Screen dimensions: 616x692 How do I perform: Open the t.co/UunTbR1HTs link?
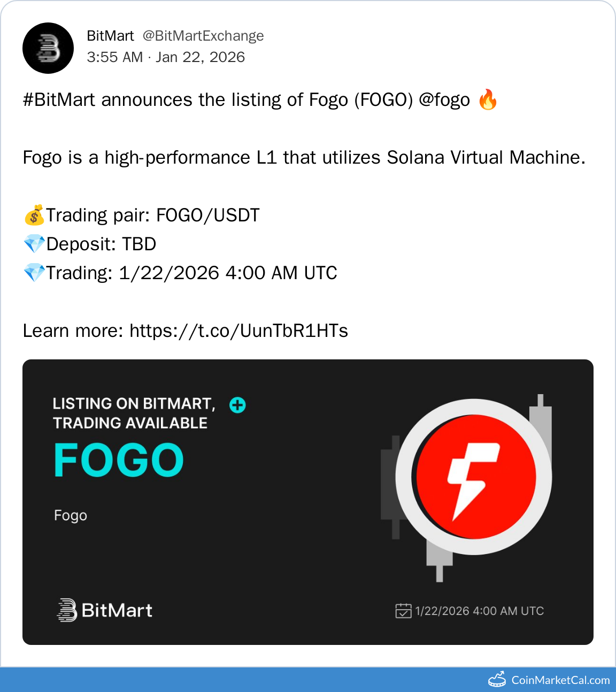238,331
